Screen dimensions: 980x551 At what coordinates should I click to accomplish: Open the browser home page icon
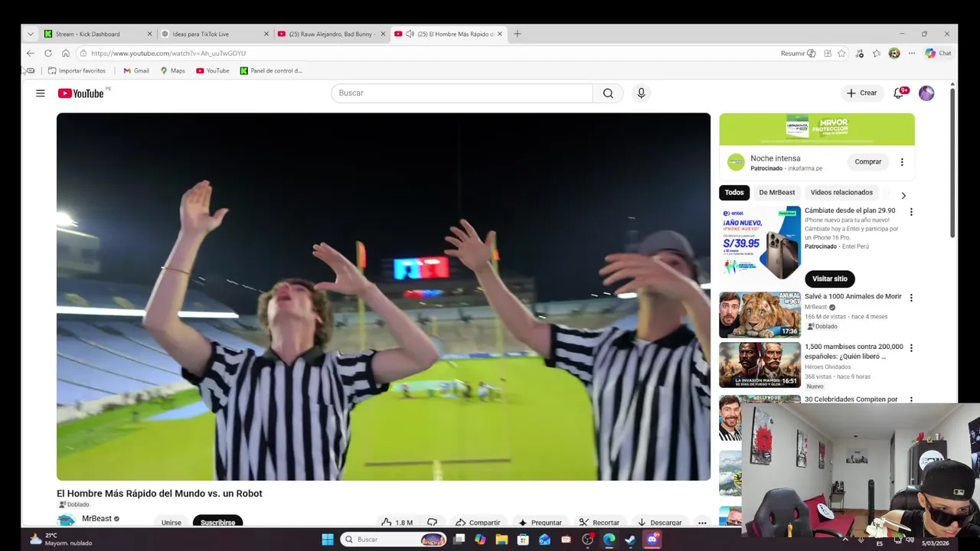click(65, 54)
